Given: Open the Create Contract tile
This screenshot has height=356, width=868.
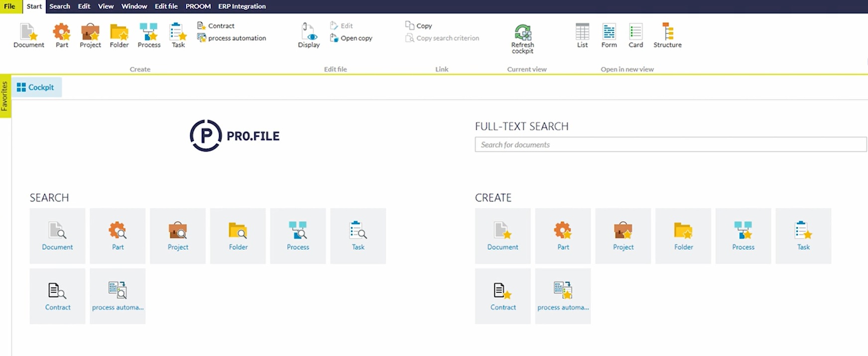Looking at the screenshot, I should 503,296.
